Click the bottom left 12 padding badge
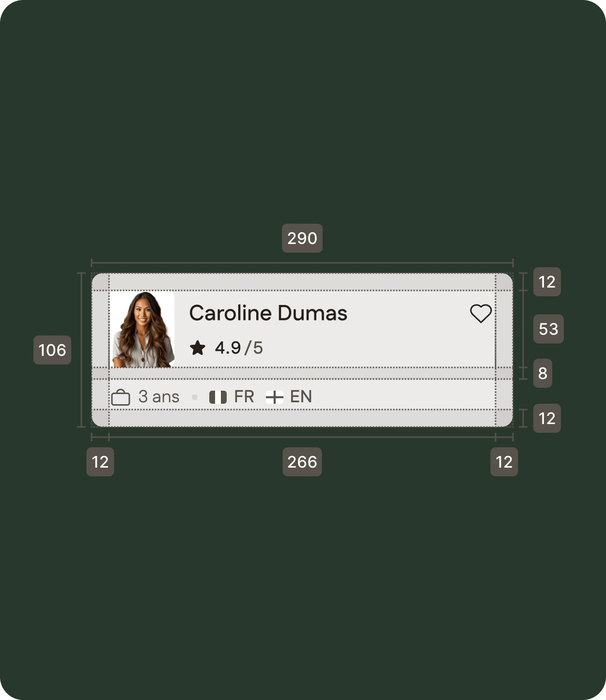 click(100, 462)
